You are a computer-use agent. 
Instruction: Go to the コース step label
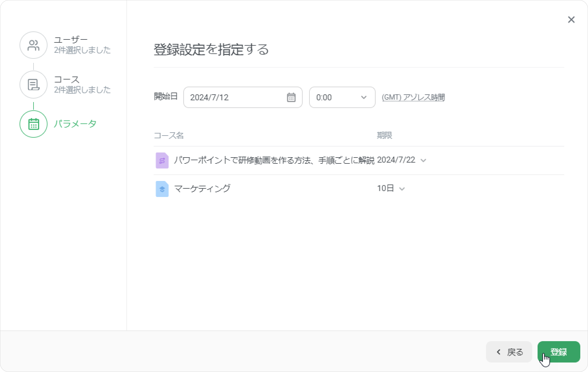click(x=67, y=80)
